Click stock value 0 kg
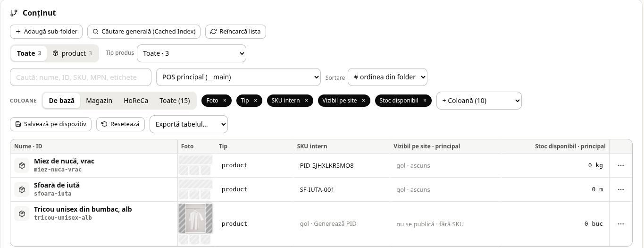Image resolution: width=644 pixels, height=248 pixels. 595,165
